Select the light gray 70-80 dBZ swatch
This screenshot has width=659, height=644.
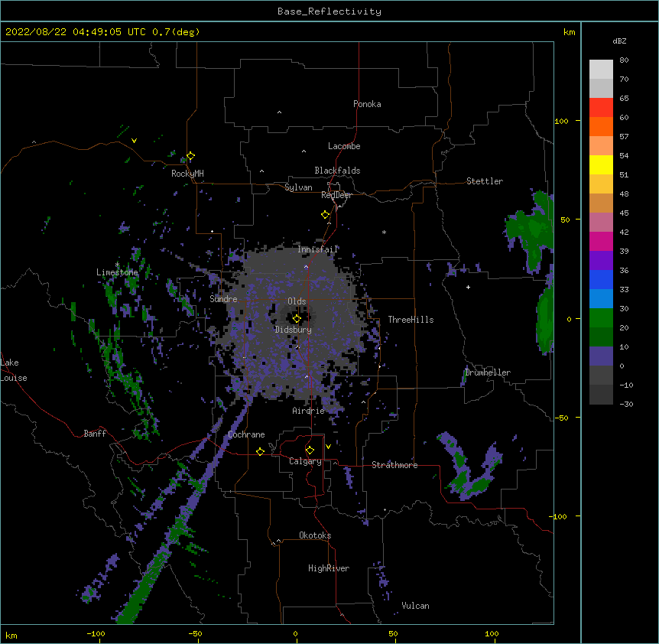(601, 69)
